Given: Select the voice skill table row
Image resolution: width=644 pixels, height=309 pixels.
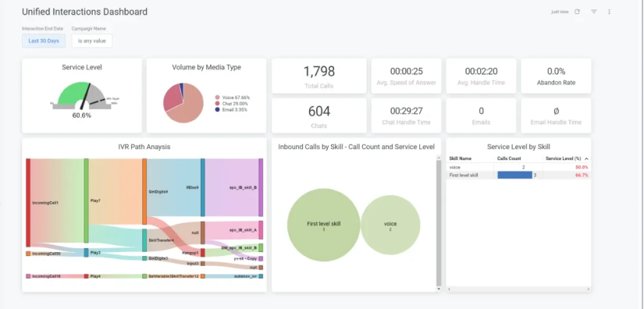Looking at the screenshot, I should pyautogui.click(x=519, y=167).
